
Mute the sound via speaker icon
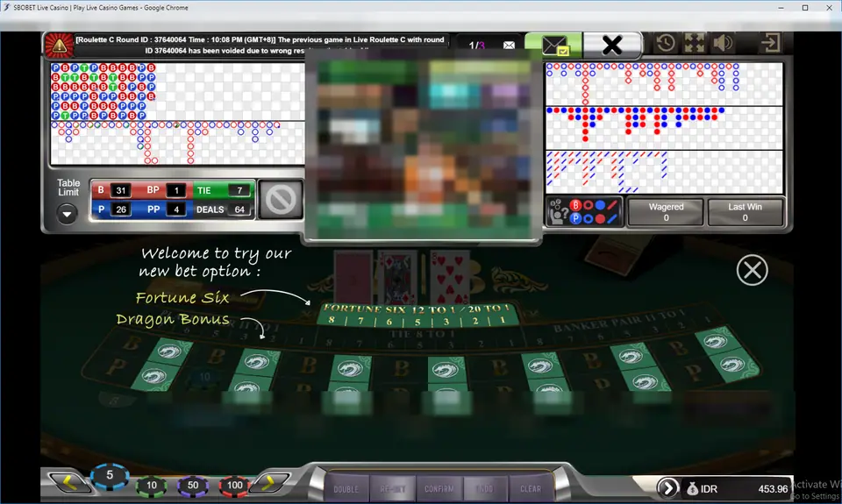723,43
